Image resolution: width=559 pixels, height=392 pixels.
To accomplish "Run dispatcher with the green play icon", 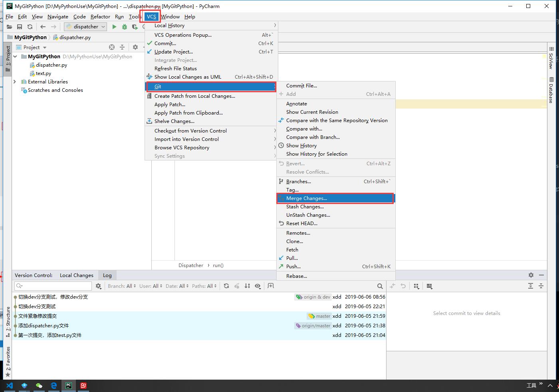I will click(114, 27).
